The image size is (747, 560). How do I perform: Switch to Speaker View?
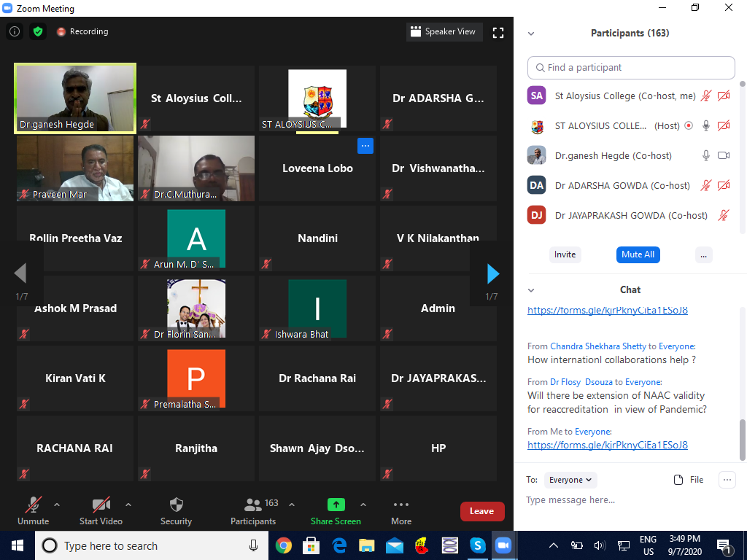coord(444,31)
